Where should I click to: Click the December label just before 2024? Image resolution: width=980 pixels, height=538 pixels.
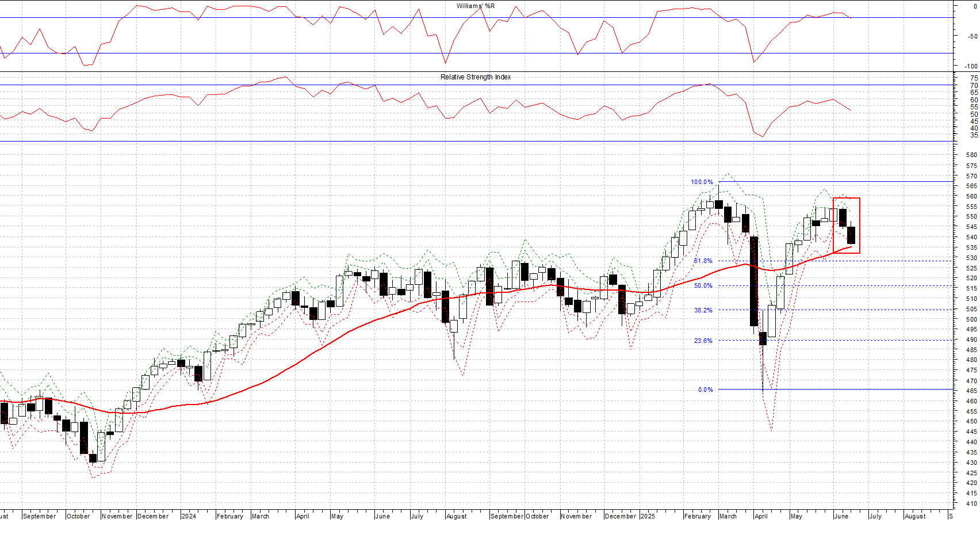[x=153, y=516]
